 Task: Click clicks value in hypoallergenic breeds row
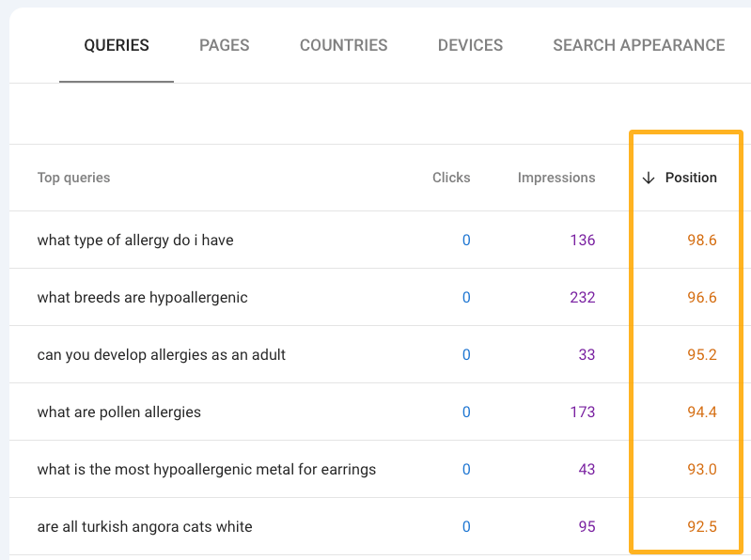(x=466, y=297)
